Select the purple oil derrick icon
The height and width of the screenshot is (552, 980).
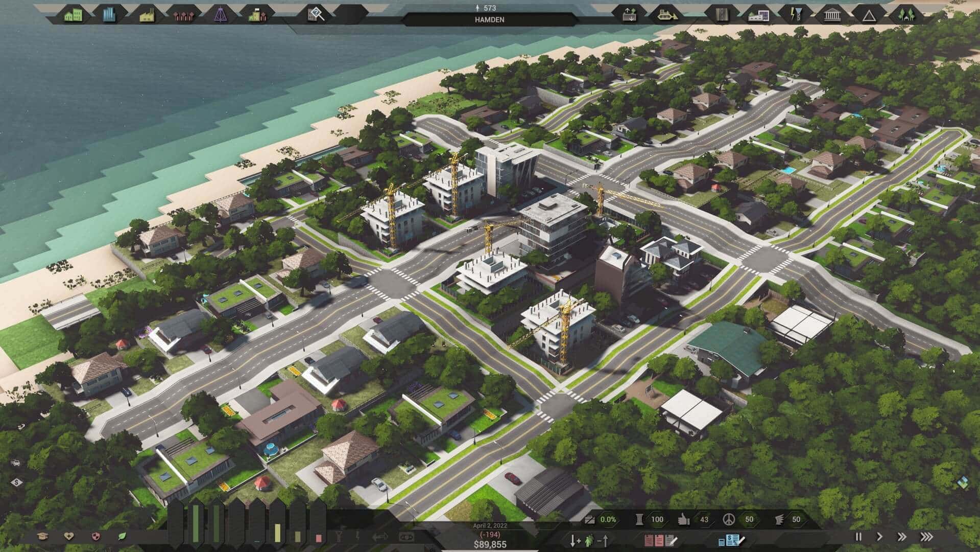pos(221,15)
